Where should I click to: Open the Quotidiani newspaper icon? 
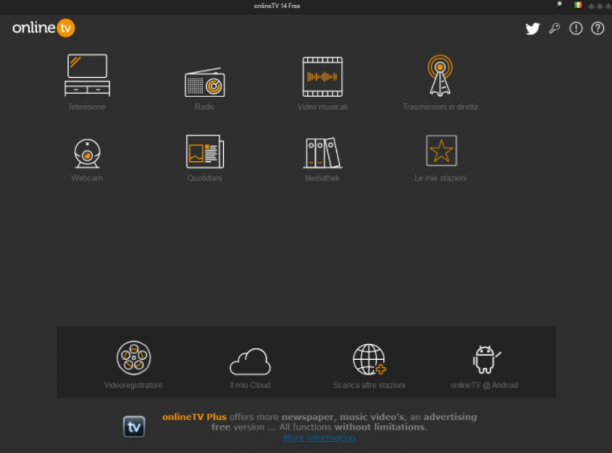click(205, 152)
